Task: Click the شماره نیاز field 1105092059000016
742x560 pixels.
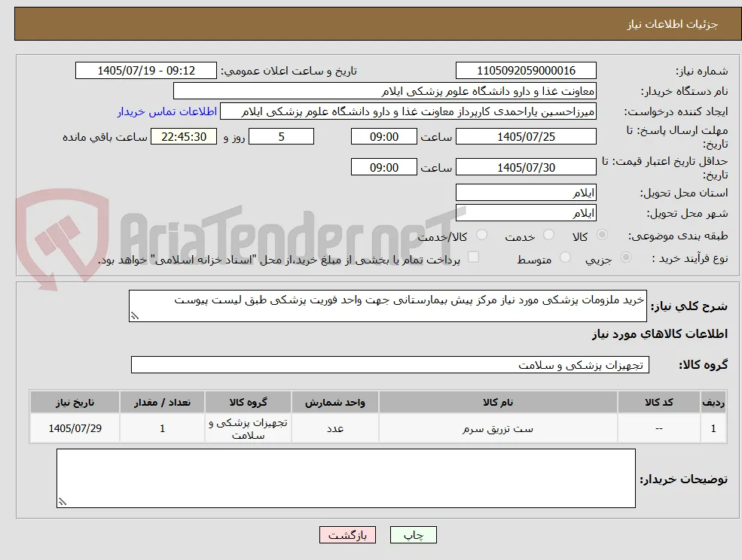Action: click(526, 71)
